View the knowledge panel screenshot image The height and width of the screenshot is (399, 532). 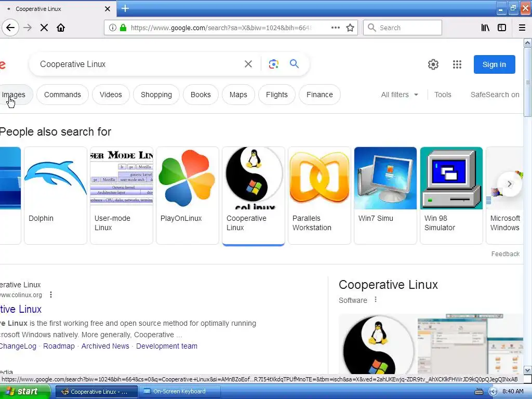[x=471, y=344]
